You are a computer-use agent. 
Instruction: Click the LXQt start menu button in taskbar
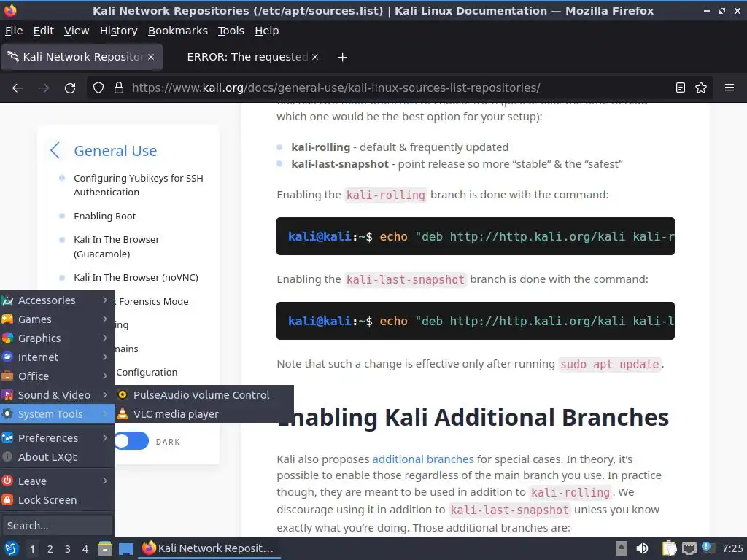click(x=12, y=548)
